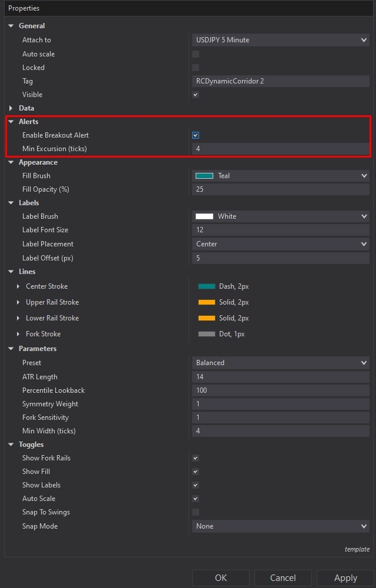Open the Preset dropdown
The height and width of the screenshot is (588, 376).
pos(280,362)
